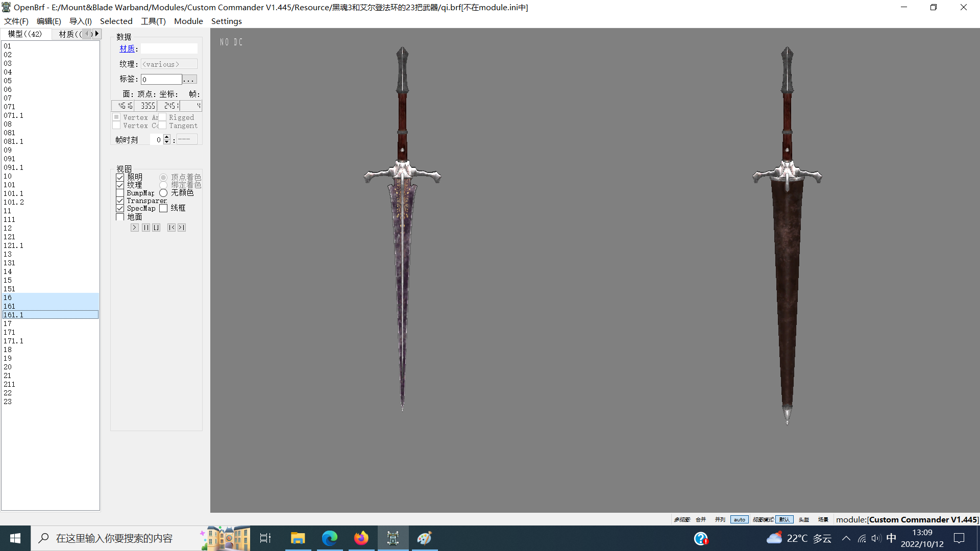Click the OpenBrf taskbar icon
The height and width of the screenshot is (551, 980).
393,538
